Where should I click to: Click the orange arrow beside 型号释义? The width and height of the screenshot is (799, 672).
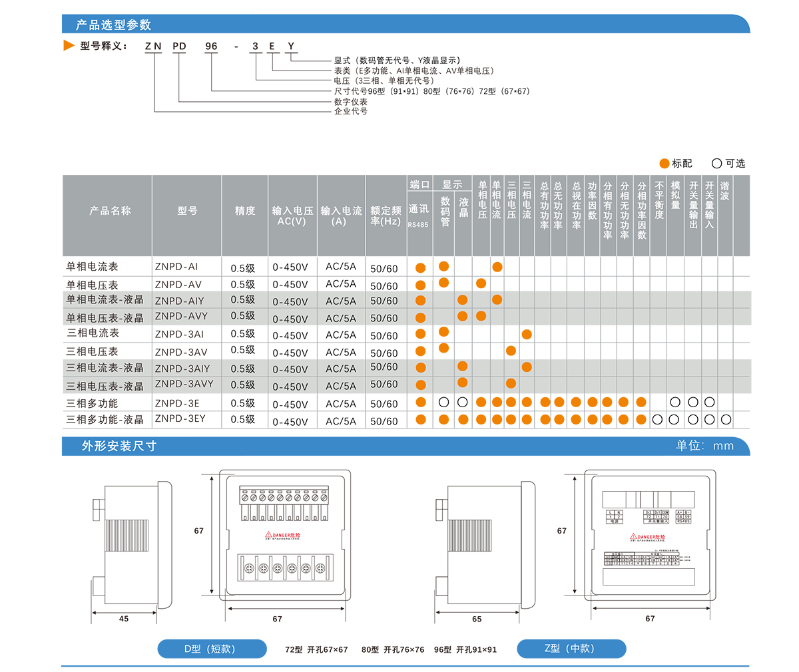(69, 46)
